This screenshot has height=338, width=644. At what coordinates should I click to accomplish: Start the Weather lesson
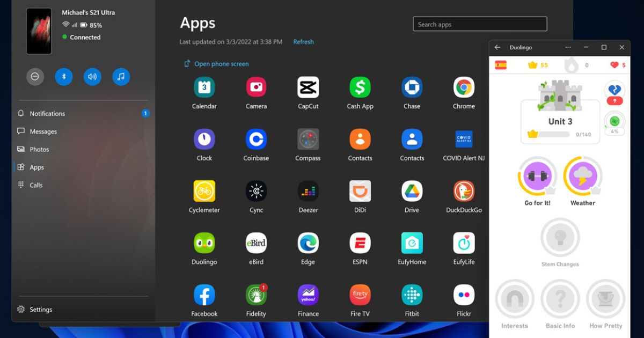click(x=583, y=176)
